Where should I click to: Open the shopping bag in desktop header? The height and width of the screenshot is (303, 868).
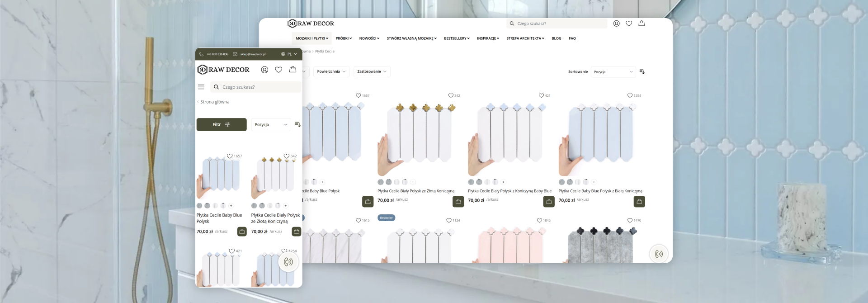pos(641,24)
